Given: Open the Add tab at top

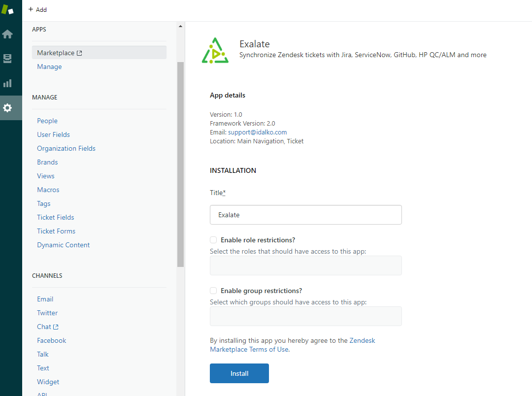Looking at the screenshot, I should pos(37,9).
